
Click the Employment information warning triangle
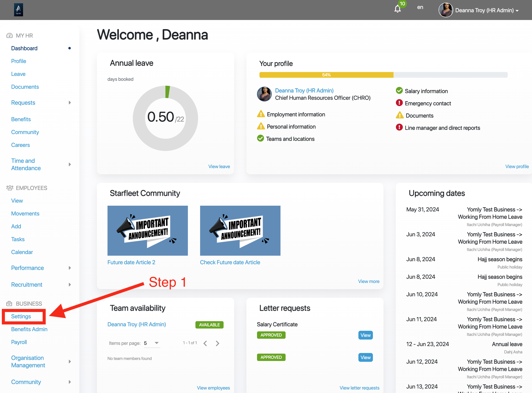coord(261,114)
